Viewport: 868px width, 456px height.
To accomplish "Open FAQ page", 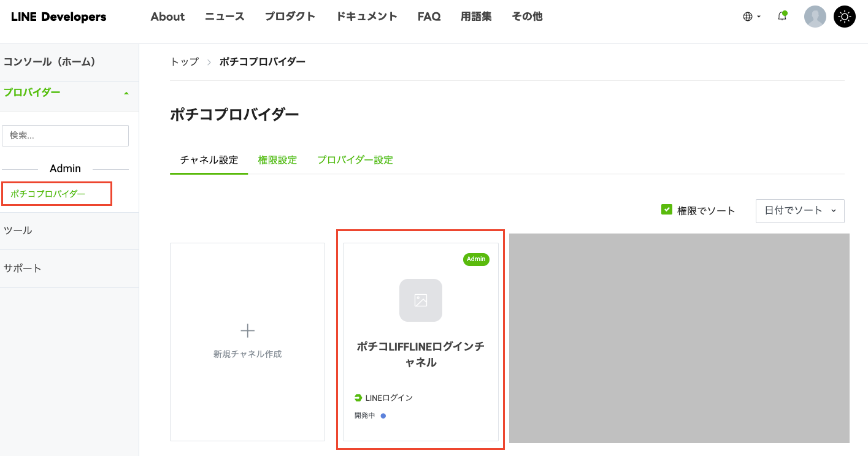I will [x=429, y=17].
